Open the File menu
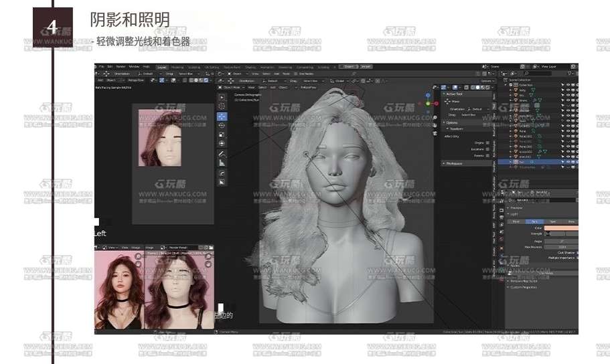This screenshot has width=610, height=364. pos(101,66)
